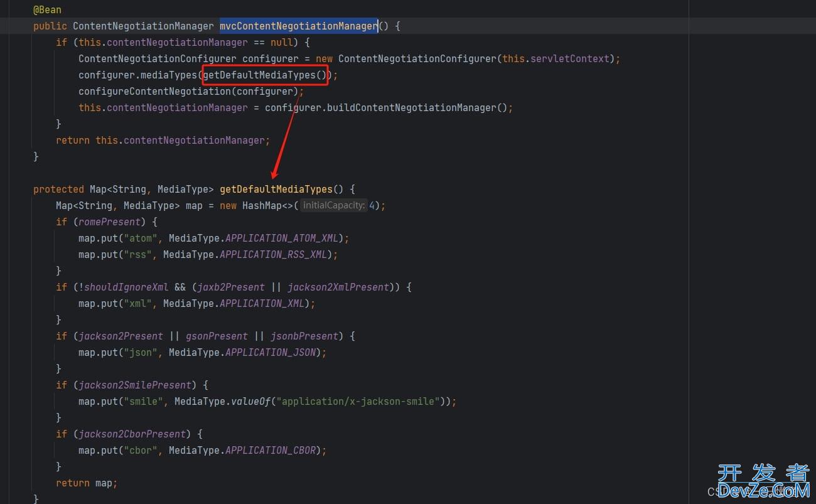Click the APPLICATION_RSS_XML constant

[x=273, y=255]
